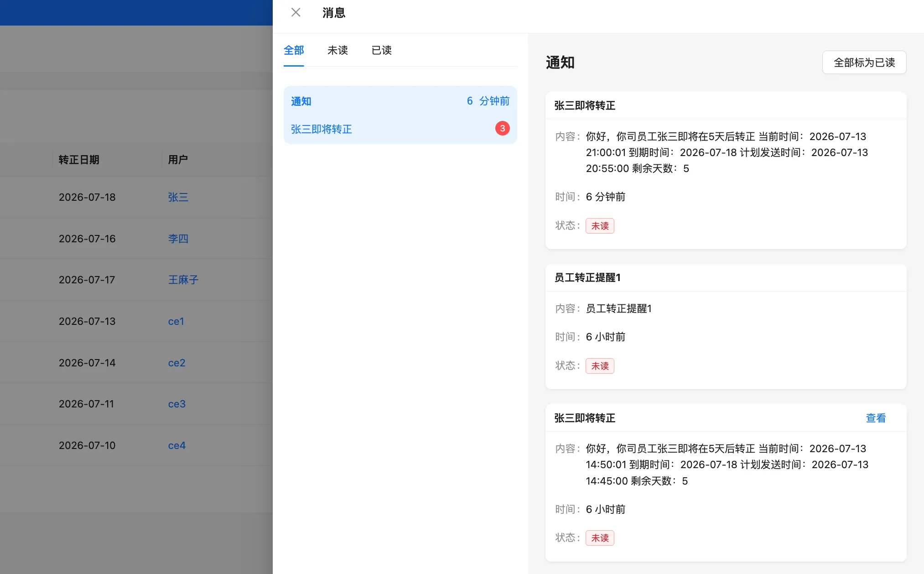Viewport: 924px width, 574px height.
Task: Close the 消息 panel with the X icon
Action: pyautogui.click(x=296, y=12)
